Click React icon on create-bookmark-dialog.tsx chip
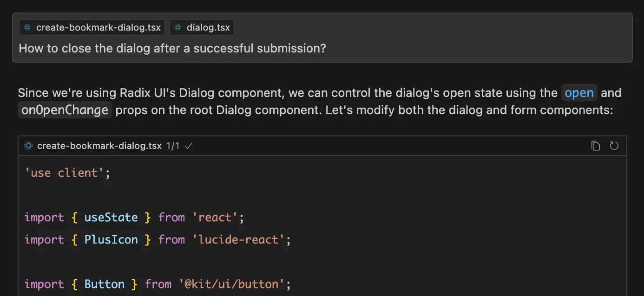The width and height of the screenshot is (644, 296). point(28,28)
